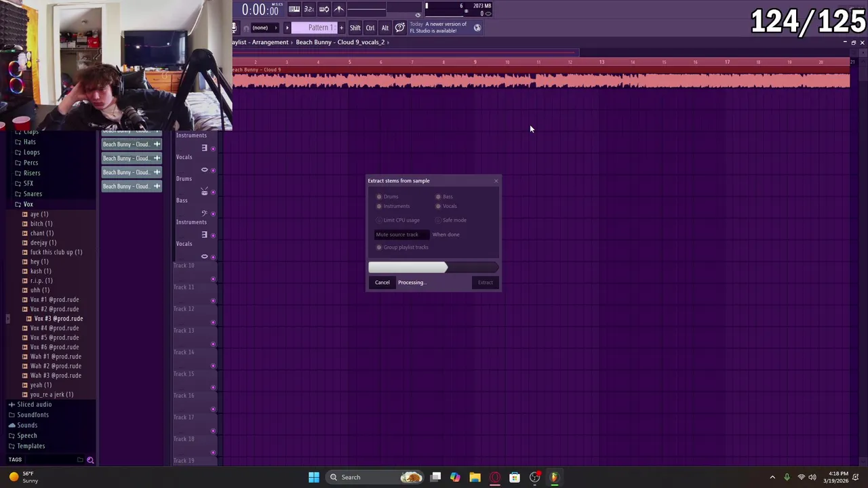Screen dimensions: 868x488
Task: Click the Ctrl modifier button
Action: 370,28
